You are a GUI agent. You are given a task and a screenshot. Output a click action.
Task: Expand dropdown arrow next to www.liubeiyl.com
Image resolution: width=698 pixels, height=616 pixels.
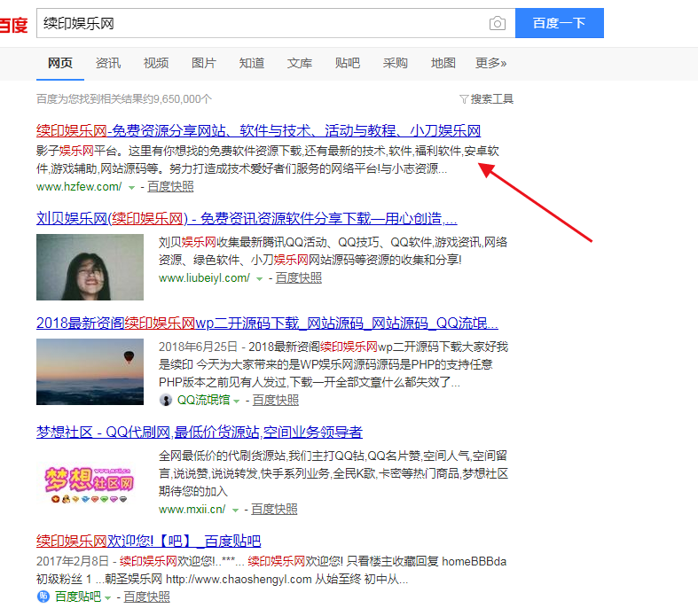point(260,279)
